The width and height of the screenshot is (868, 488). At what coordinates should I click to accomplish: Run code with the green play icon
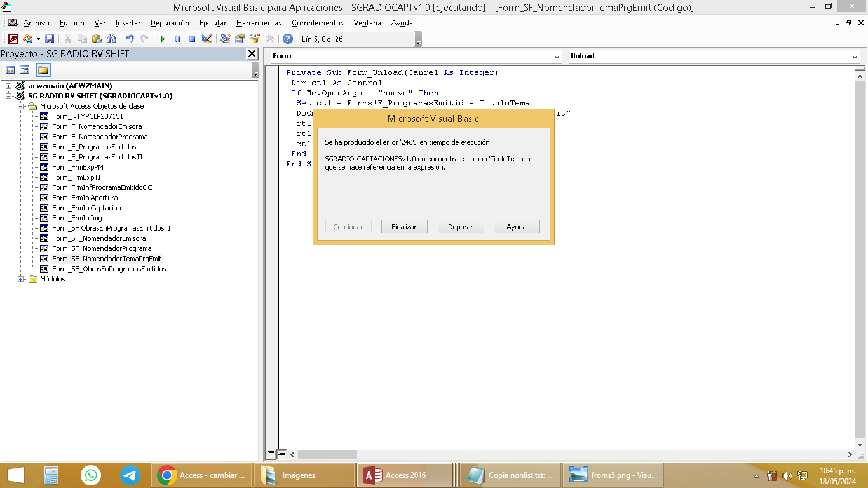[x=163, y=39]
